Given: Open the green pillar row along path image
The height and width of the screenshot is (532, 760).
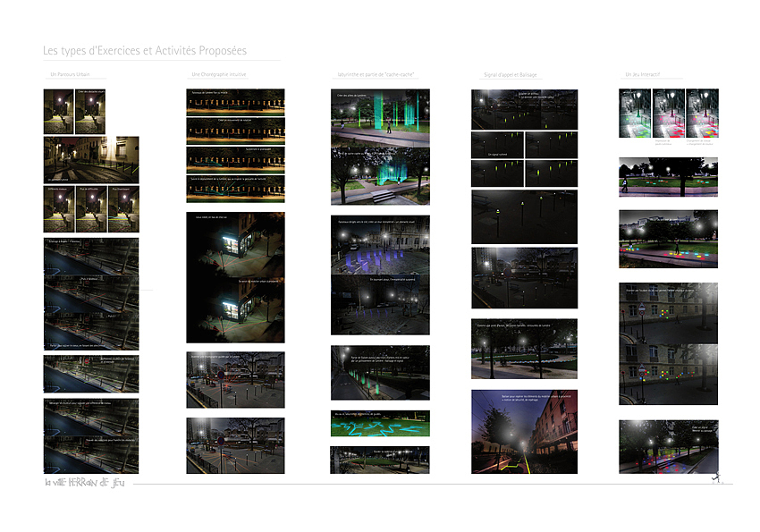Looking at the screenshot, I should click(380, 373).
